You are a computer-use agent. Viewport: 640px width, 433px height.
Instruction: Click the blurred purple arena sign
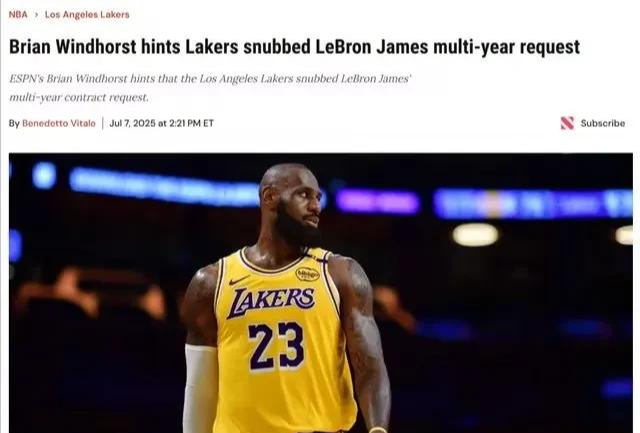click(x=378, y=202)
